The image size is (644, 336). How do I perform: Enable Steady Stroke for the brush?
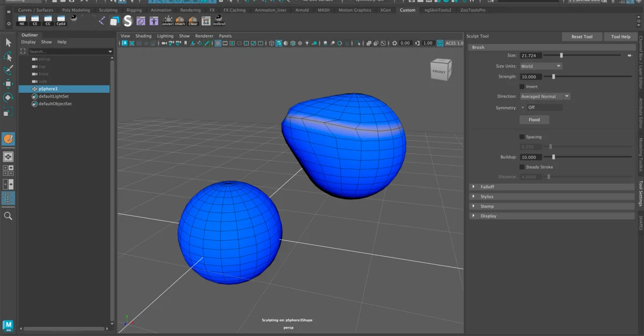pos(521,167)
